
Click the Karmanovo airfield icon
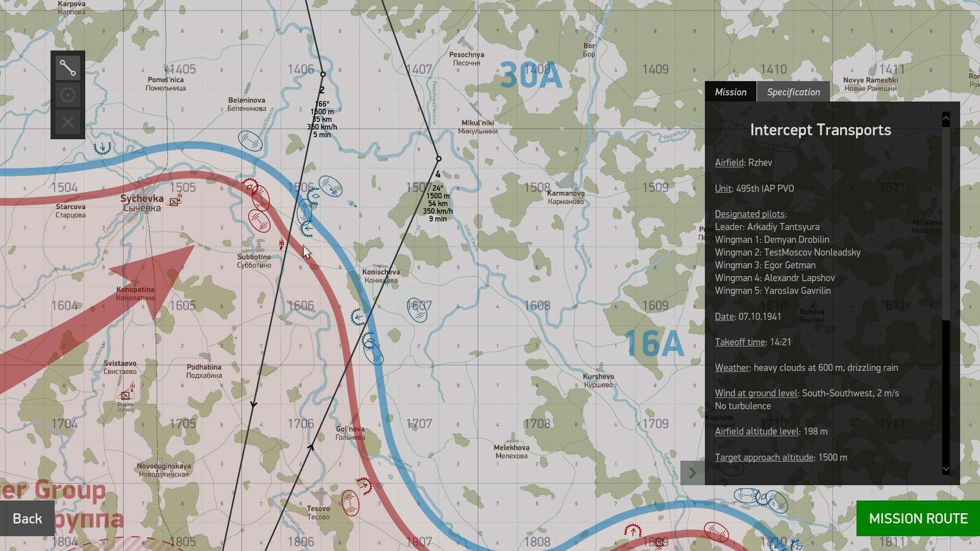[x=566, y=181]
